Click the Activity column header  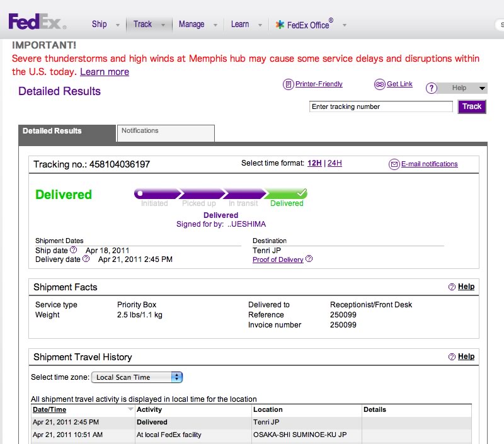(x=149, y=409)
